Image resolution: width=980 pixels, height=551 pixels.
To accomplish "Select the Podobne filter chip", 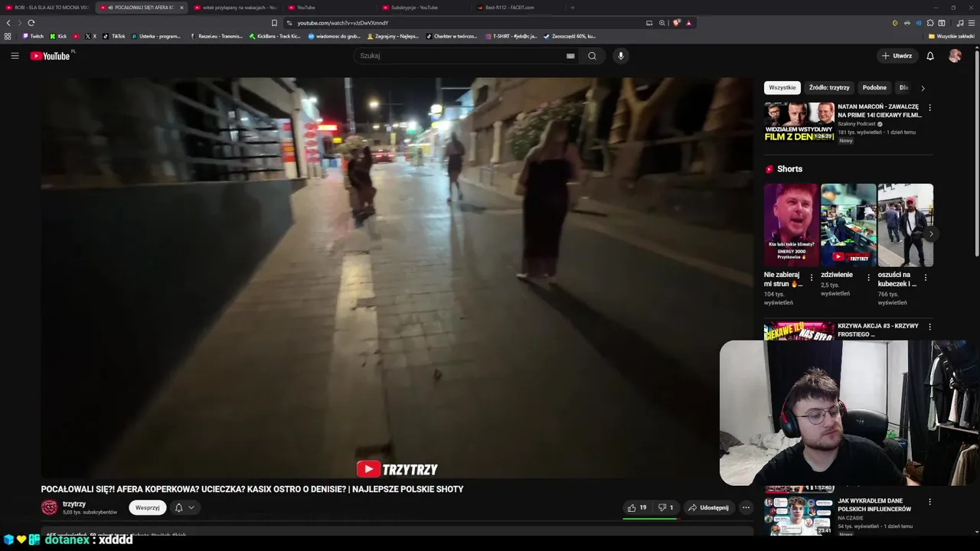I will pyautogui.click(x=874, y=88).
